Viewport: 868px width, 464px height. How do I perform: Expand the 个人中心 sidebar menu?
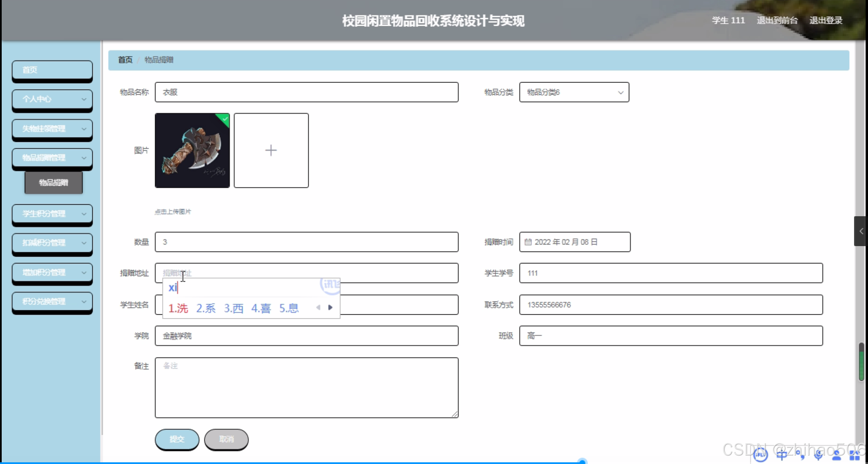52,99
